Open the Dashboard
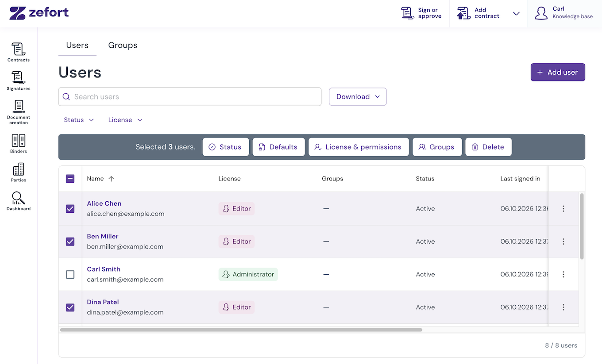The width and height of the screenshot is (602, 364). tap(19, 201)
